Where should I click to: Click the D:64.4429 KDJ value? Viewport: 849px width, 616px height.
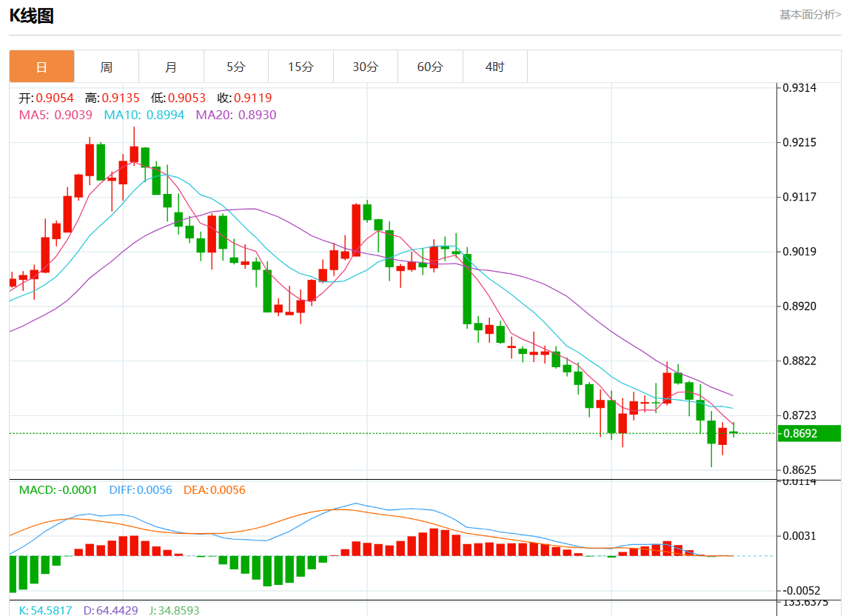pos(110,610)
